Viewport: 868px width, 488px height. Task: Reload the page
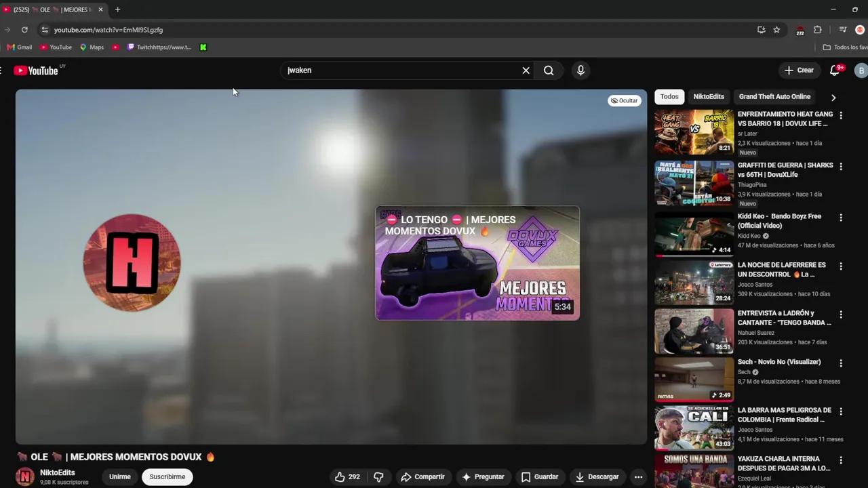coord(24,30)
